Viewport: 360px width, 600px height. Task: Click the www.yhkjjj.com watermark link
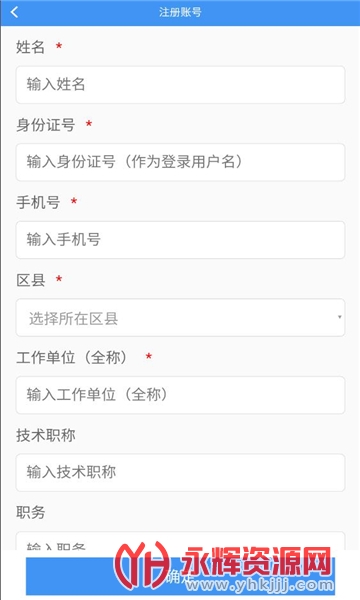pos(260,585)
